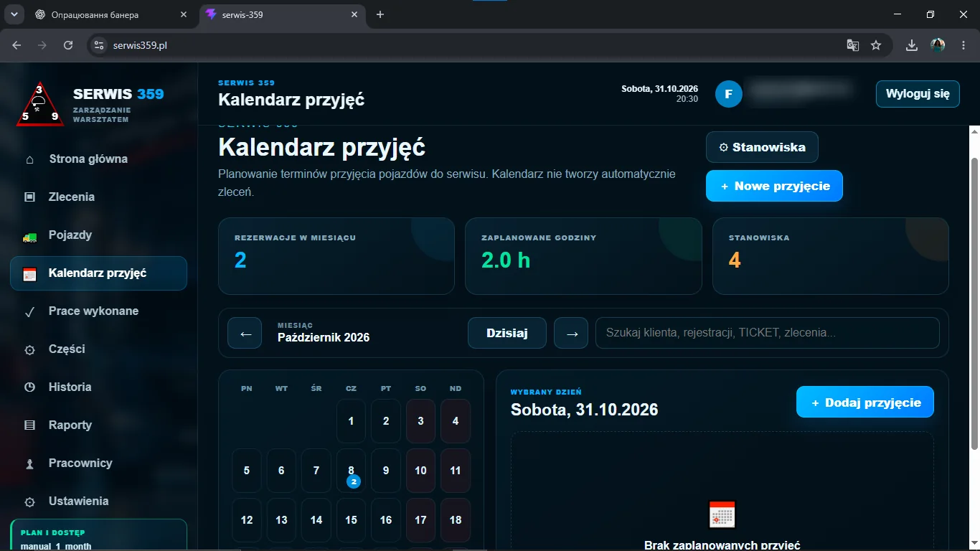Open the Chrome three-dot menu
The image size is (980, 551).
point(963,45)
